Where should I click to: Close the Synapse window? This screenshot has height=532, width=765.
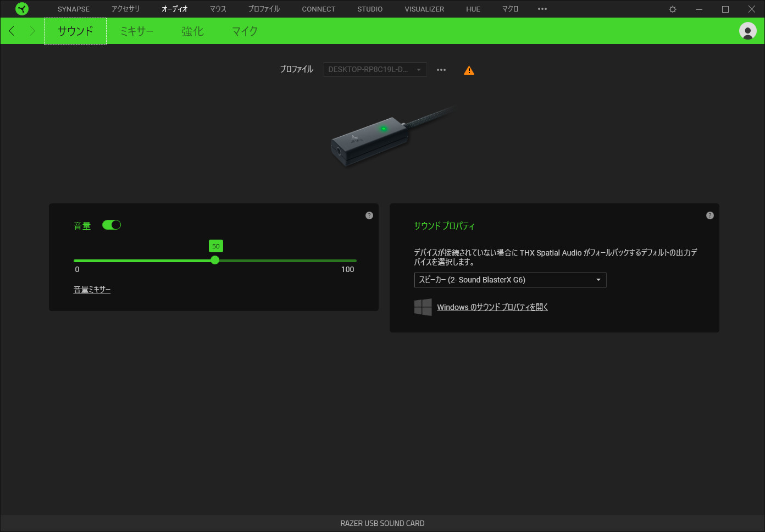[752, 9]
